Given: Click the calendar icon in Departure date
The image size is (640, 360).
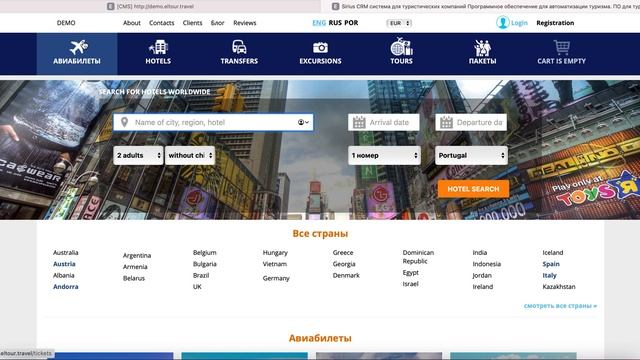Looking at the screenshot, I should click(x=446, y=122).
